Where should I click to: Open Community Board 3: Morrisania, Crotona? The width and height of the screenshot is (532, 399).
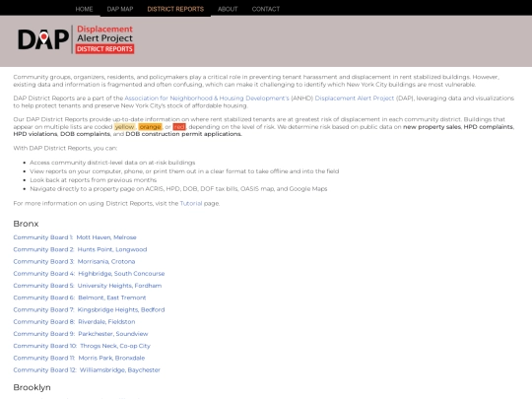click(x=74, y=262)
